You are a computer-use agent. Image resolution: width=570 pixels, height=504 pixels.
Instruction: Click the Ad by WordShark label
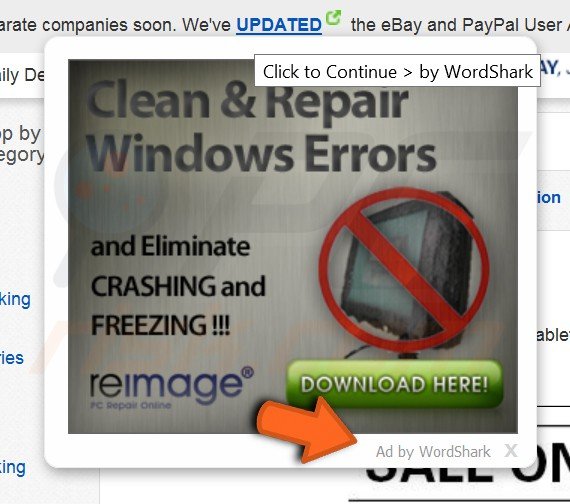433,452
